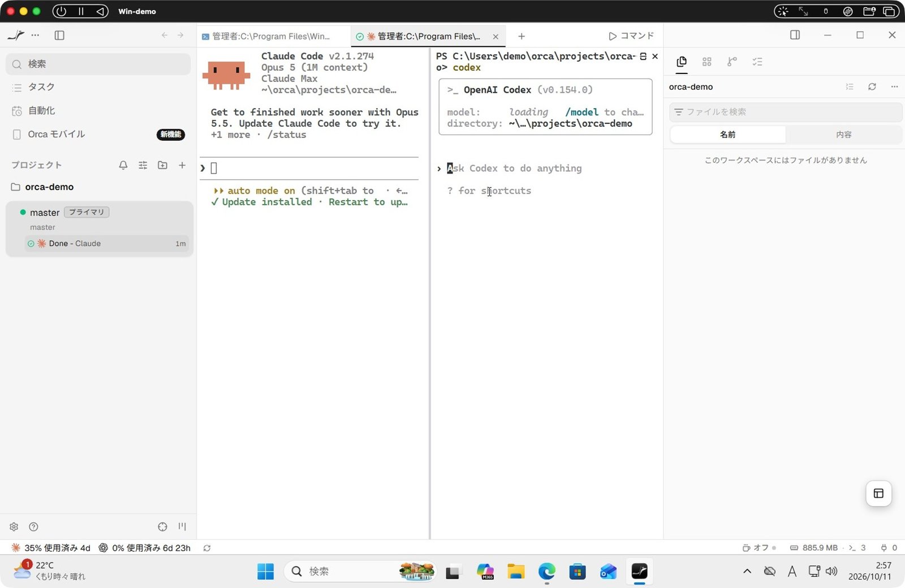Select the grid view icon in right panel
The height and width of the screenshot is (588, 905).
tap(706, 62)
